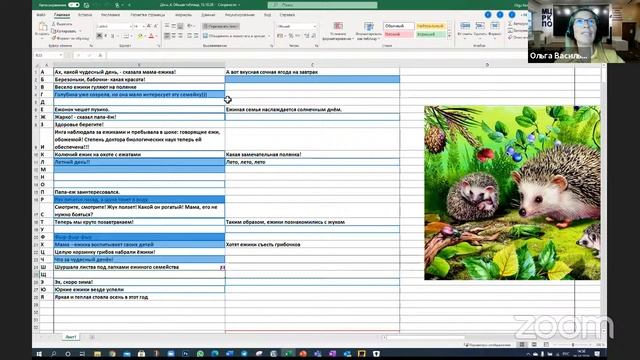640x360 pixels.
Task: Open the Вставка ribbon tab
Action: click(85, 15)
